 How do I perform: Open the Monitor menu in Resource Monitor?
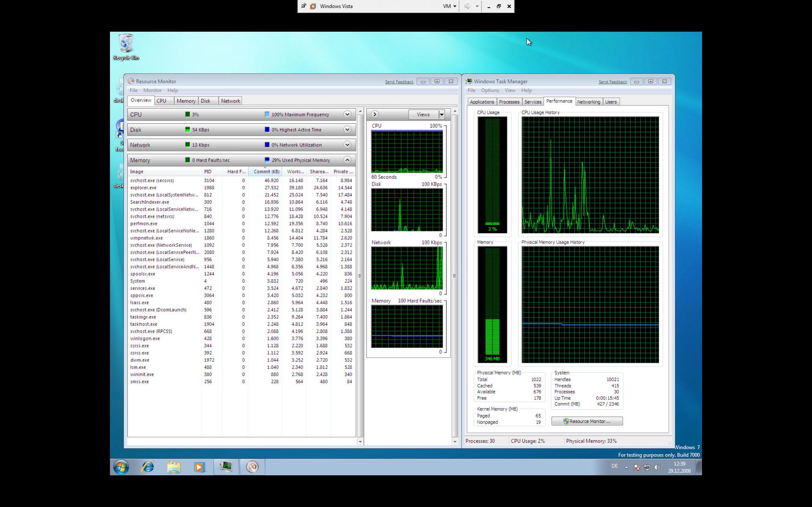pos(152,90)
